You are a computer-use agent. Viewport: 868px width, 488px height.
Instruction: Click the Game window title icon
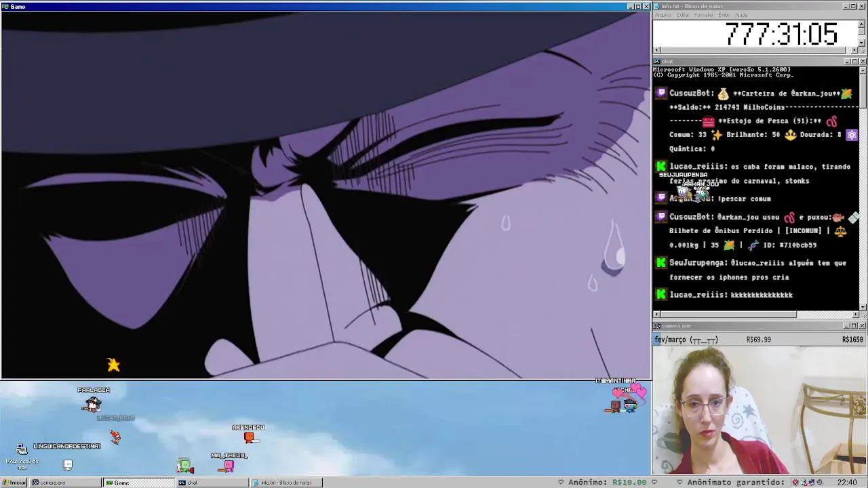tap(5, 6)
